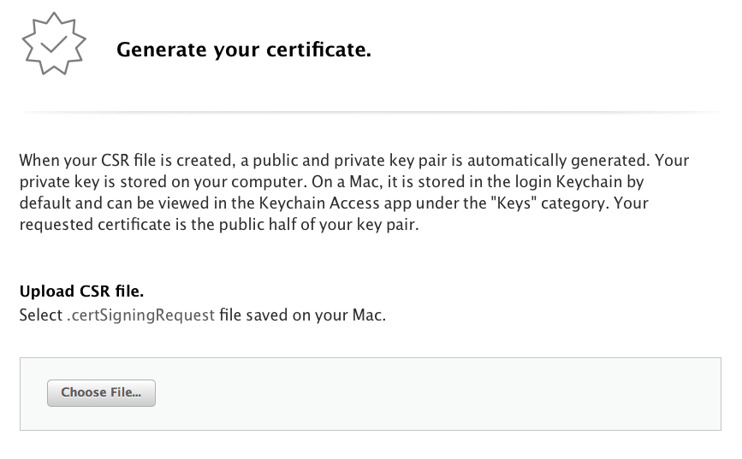Click the .certSigningRequest gray text
The height and width of the screenshot is (459, 742).
[x=141, y=315]
